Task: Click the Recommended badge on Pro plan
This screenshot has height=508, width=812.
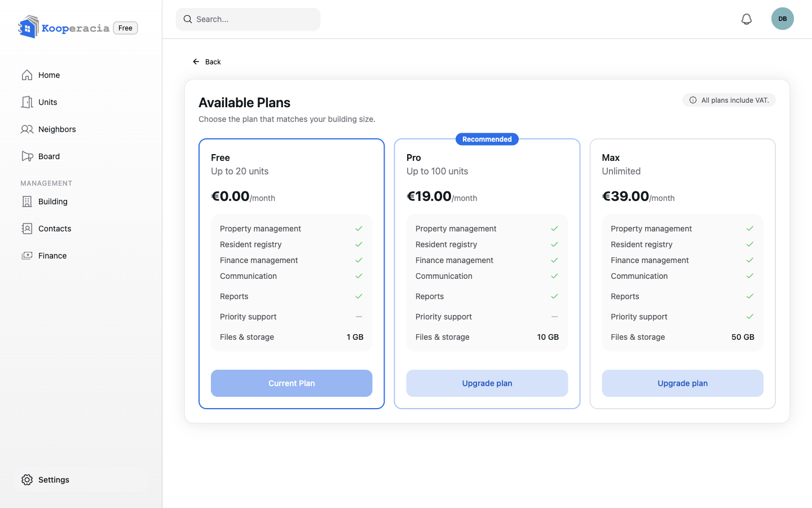Action: coord(487,139)
